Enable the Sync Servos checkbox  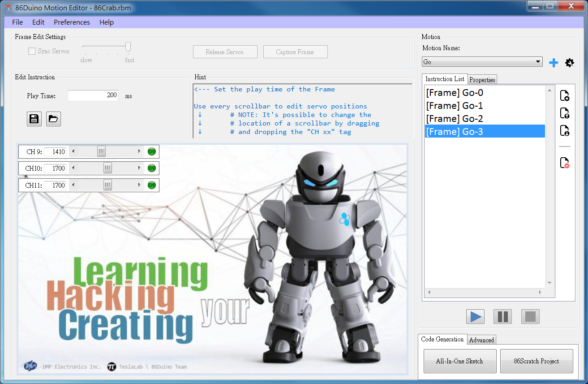click(x=32, y=51)
